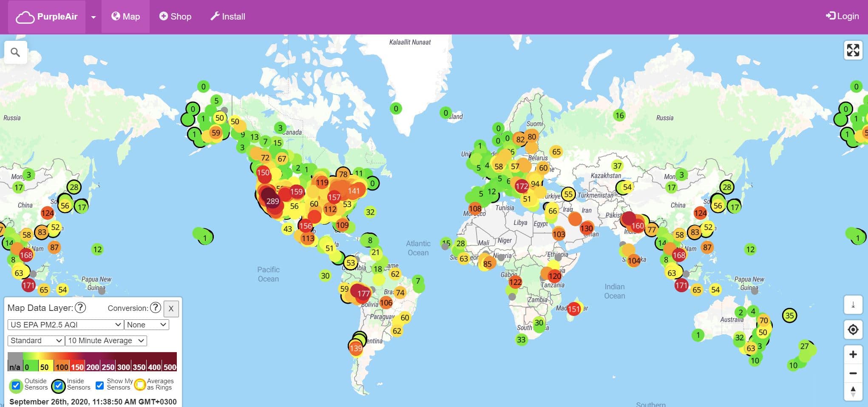868x407 pixels.
Task: Click the September 26th timestamp text
Action: (93, 402)
